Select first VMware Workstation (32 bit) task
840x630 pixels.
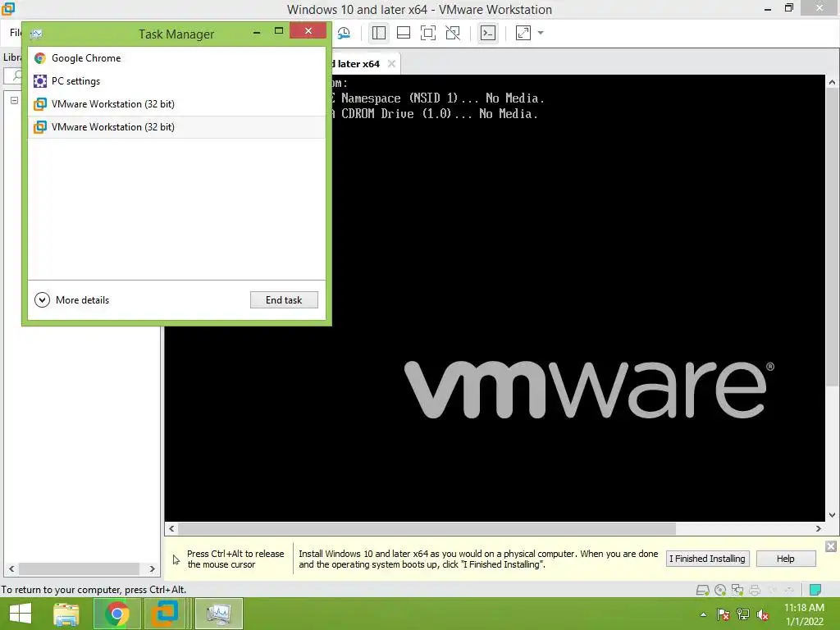pos(176,104)
